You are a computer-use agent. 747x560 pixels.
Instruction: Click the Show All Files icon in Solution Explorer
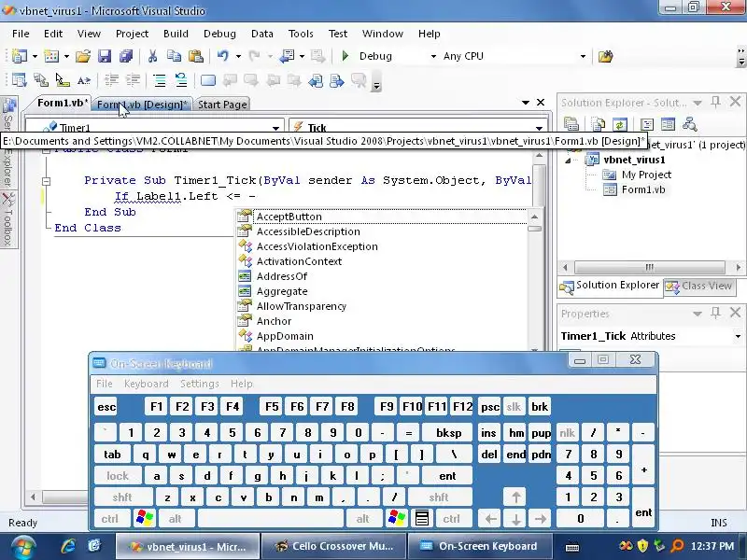point(598,125)
